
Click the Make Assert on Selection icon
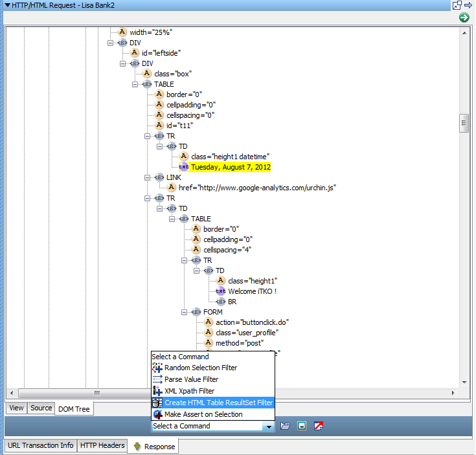click(158, 414)
